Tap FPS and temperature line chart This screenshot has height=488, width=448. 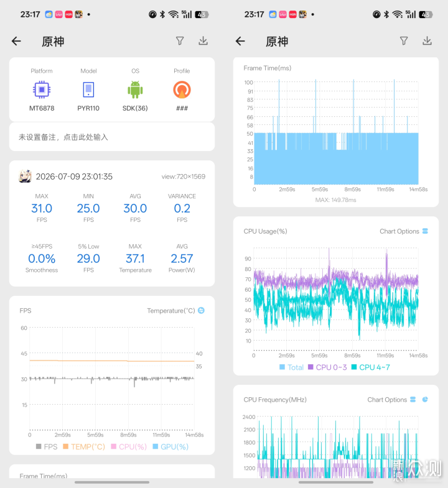tap(112, 379)
